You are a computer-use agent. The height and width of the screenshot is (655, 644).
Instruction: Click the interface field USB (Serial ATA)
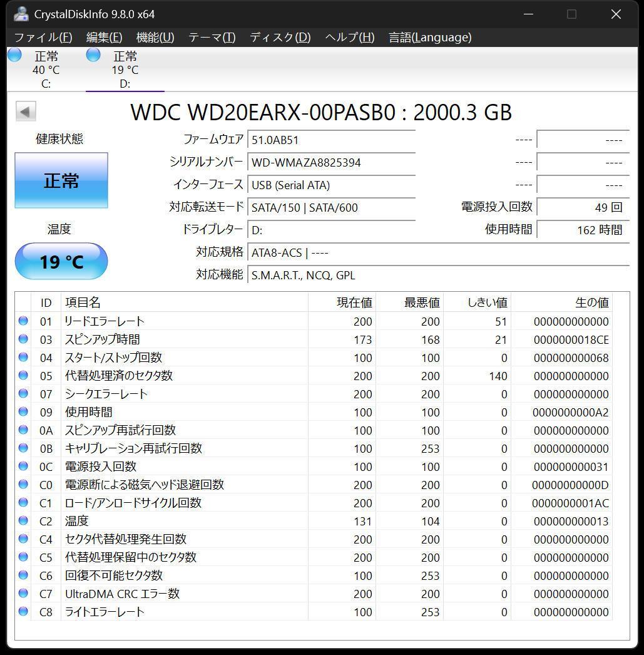332,185
